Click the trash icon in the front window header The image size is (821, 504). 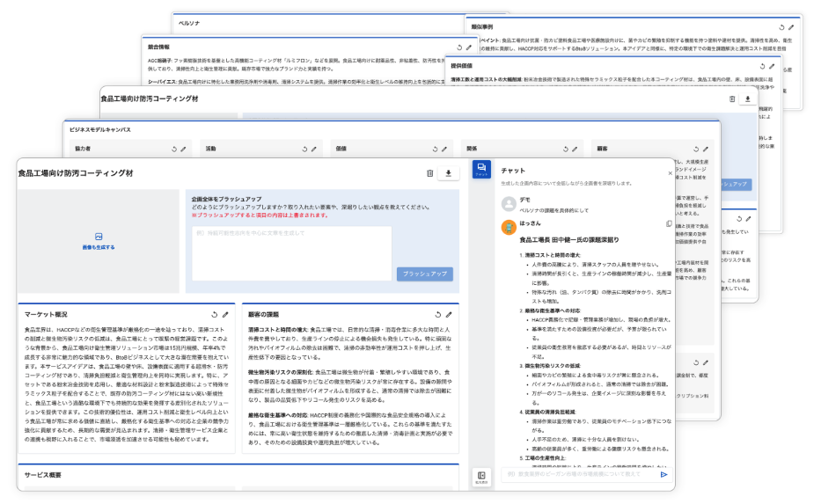pos(430,173)
